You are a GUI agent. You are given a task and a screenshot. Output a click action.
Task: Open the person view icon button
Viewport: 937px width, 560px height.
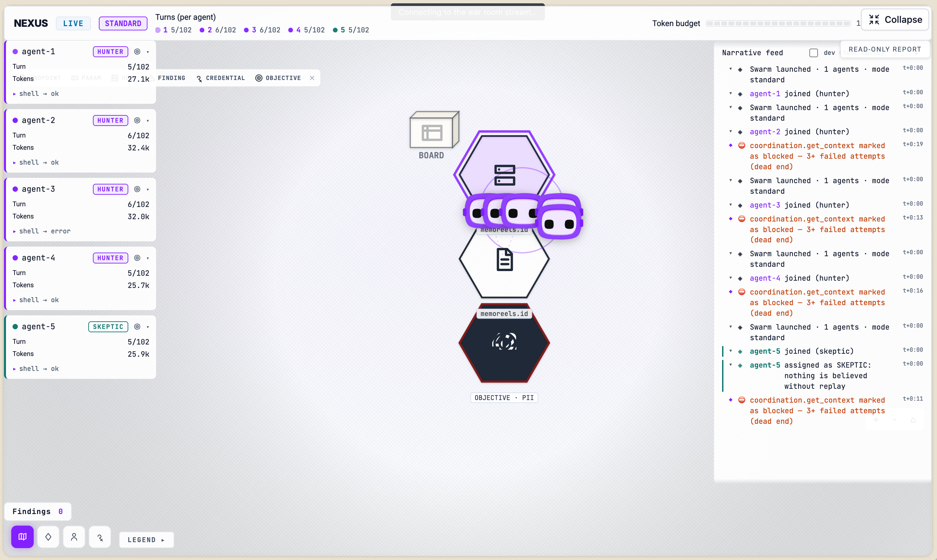tap(74, 537)
